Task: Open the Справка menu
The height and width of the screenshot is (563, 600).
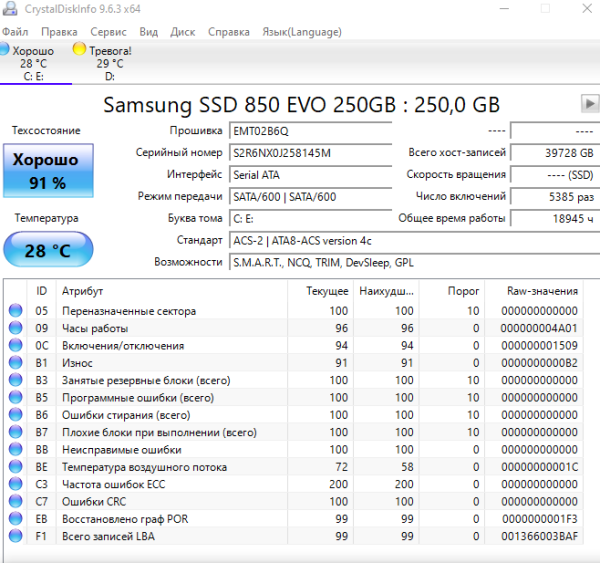Action: coord(229,31)
